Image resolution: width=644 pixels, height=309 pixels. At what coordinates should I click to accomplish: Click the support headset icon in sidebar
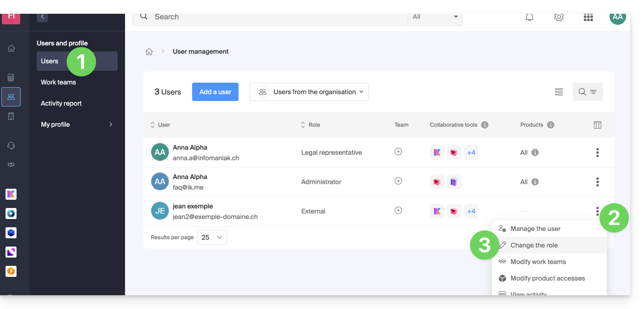pos(11,146)
